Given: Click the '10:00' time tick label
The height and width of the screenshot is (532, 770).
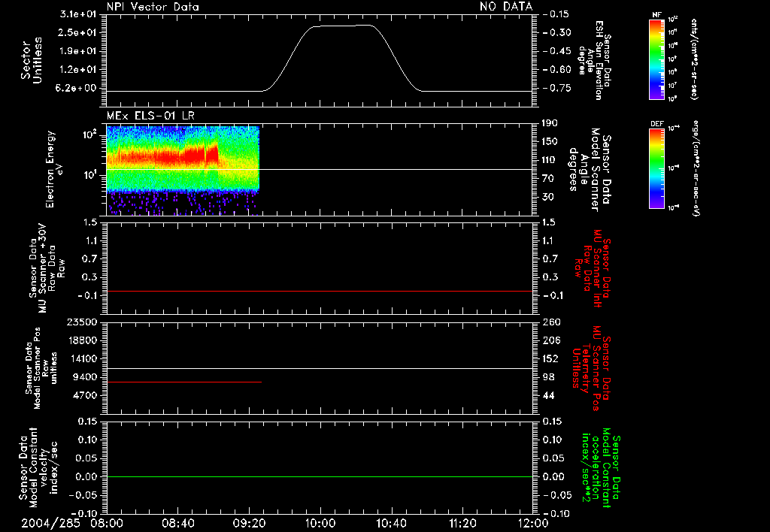Looking at the screenshot, I should [x=320, y=523].
